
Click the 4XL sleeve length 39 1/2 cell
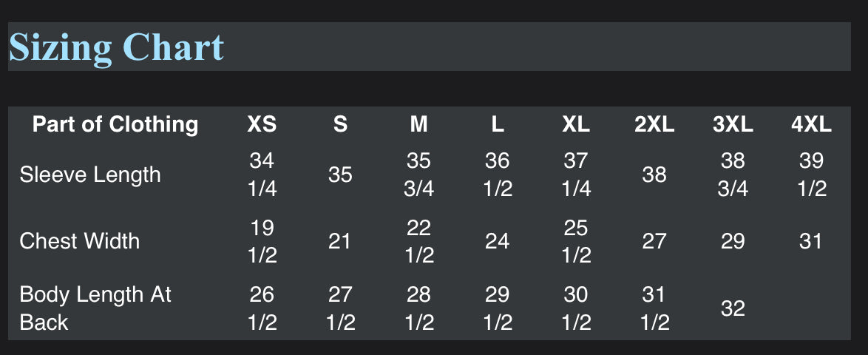tap(812, 175)
